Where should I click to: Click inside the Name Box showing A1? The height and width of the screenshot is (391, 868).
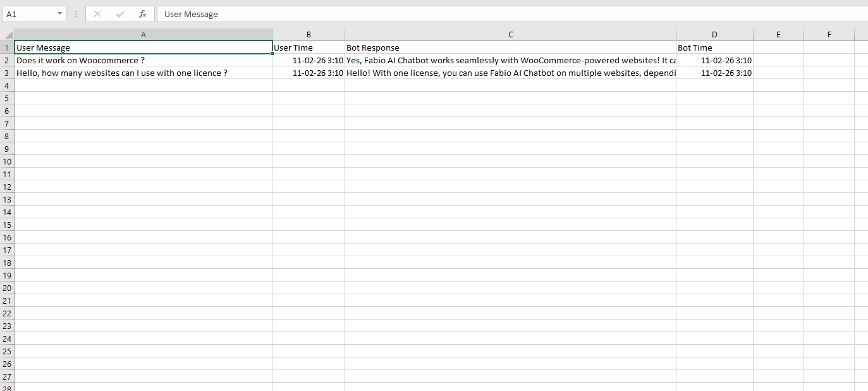click(28, 13)
